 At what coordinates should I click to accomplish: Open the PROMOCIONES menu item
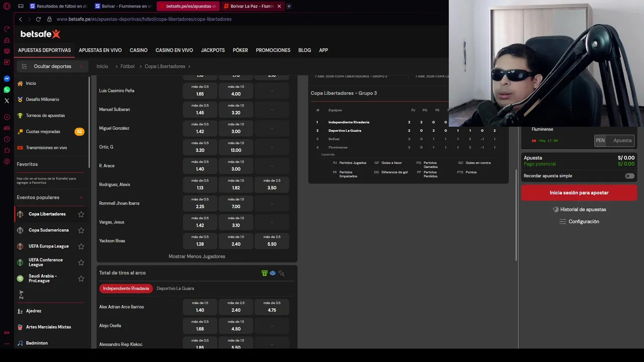273,50
